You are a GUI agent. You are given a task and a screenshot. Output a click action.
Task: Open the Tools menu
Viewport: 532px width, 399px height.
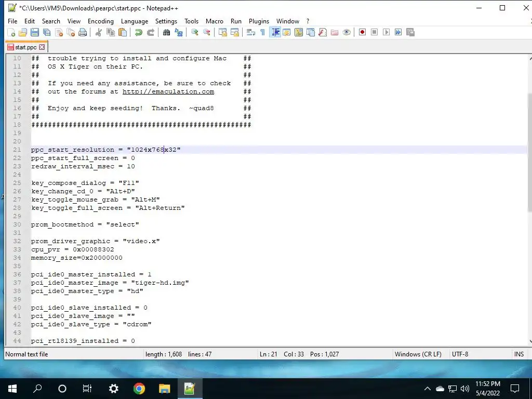click(191, 21)
